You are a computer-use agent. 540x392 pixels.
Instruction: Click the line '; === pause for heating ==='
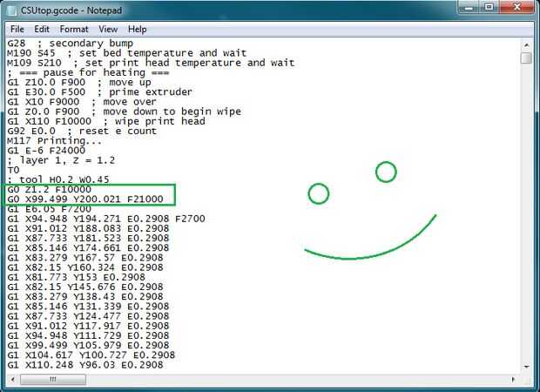[88, 72]
